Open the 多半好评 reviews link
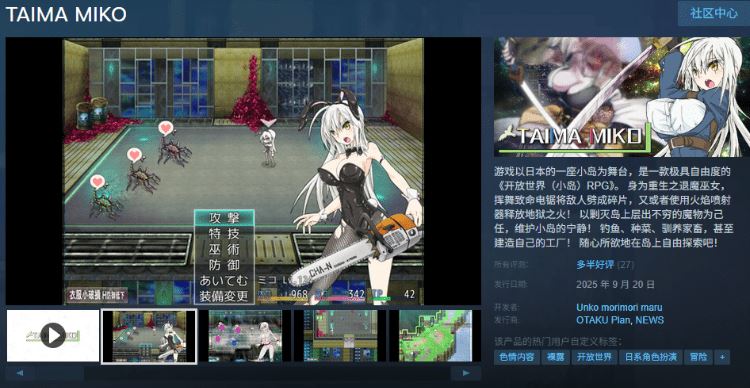Screen dimensions: 750x388 point(595,265)
